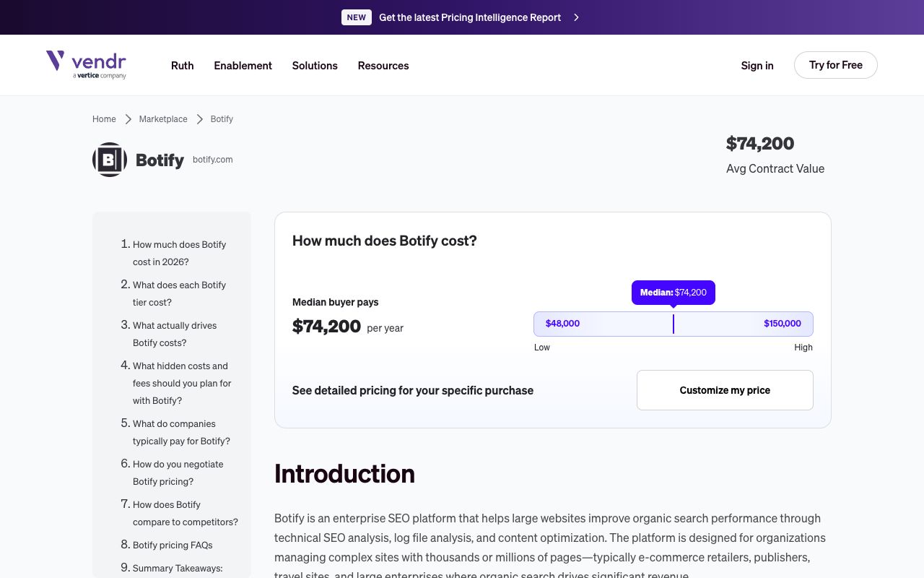Image resolution: width=924 pixels, height=578 pixels.
Task: Click the How much does Botify cost? heading
Action: (x=385, y=241)
